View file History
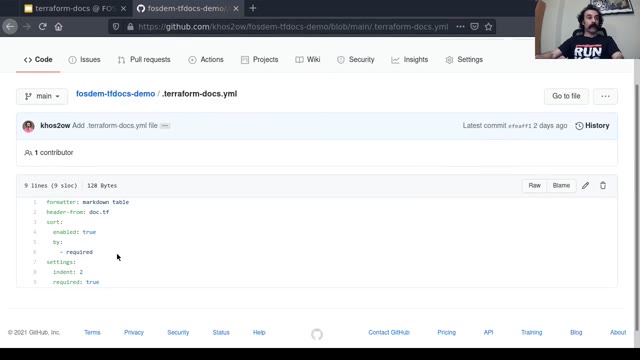Screen dimensions: 640x360 (592, 126)
